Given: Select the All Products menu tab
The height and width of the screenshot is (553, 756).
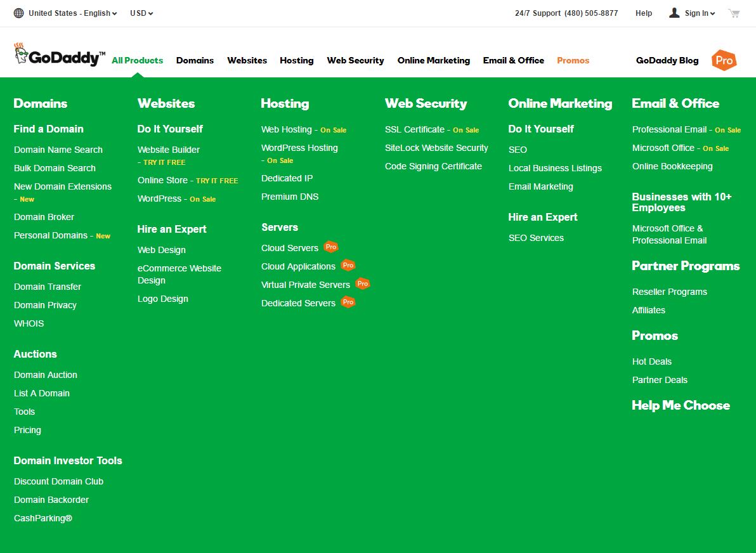Looking at the screenshot, I should [x=137, y=61].
